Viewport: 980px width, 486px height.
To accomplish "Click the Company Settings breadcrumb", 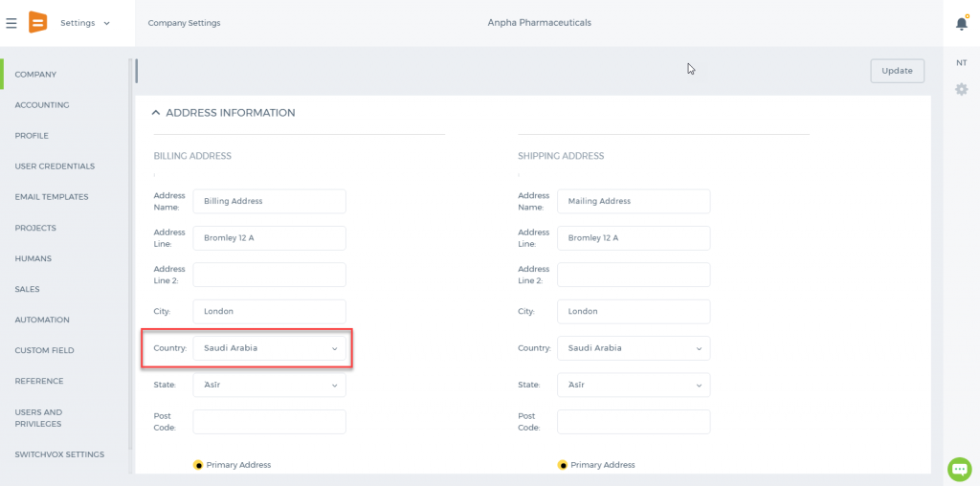I will [184, 23].
